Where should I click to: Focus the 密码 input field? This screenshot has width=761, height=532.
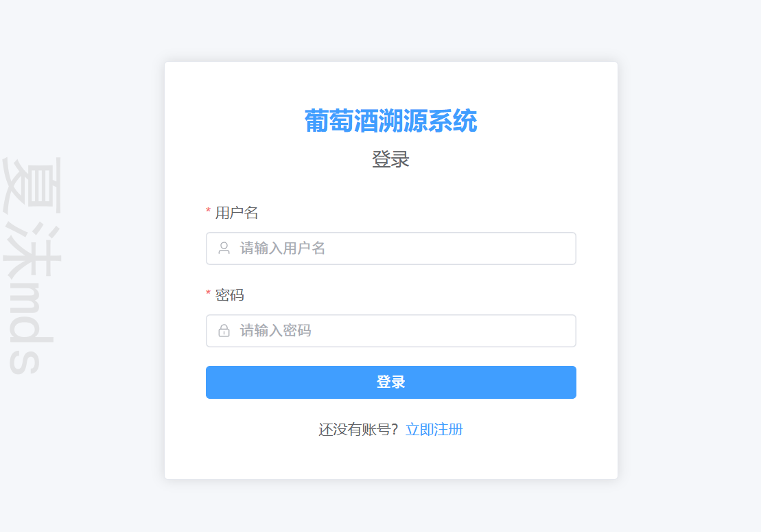pyautogui.click(x=390, y=331)
